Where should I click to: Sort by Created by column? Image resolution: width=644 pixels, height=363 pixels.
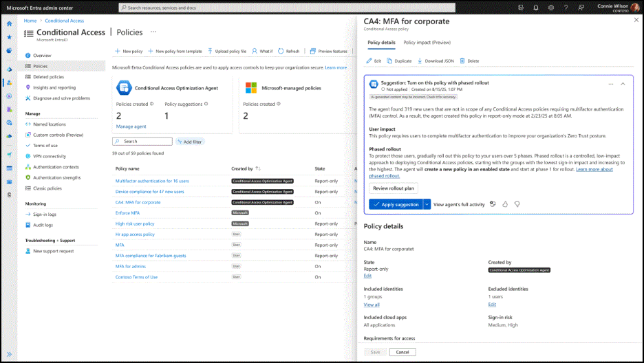(246, 168)
